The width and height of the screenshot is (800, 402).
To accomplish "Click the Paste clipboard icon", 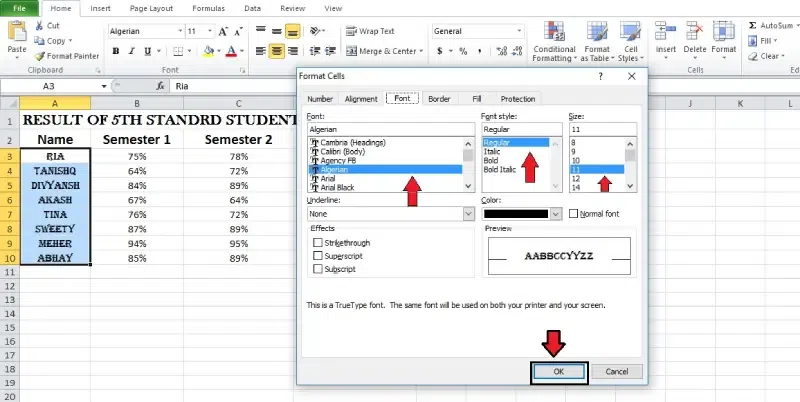I will click(x=17, y=32).
